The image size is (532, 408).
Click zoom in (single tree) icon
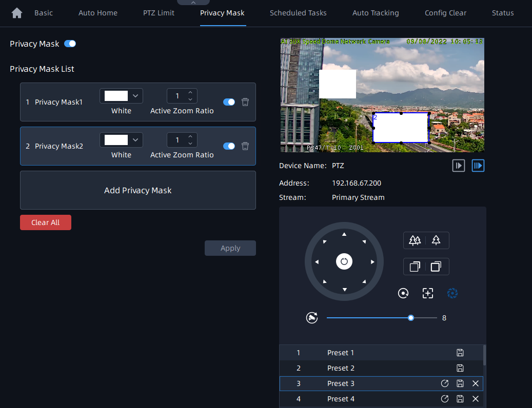pyautogui.click(x=436, y=240)
